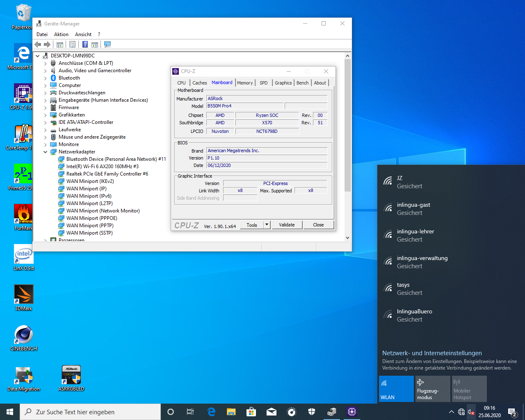Screen dimensions: 525x420
Task: Switch to the Memory tab in CPU-Z
Action: coord(245,83)
